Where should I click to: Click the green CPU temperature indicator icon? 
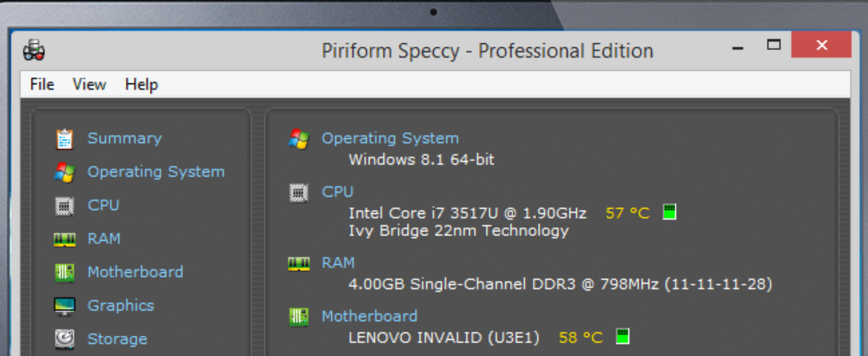[x=669, y=212]
